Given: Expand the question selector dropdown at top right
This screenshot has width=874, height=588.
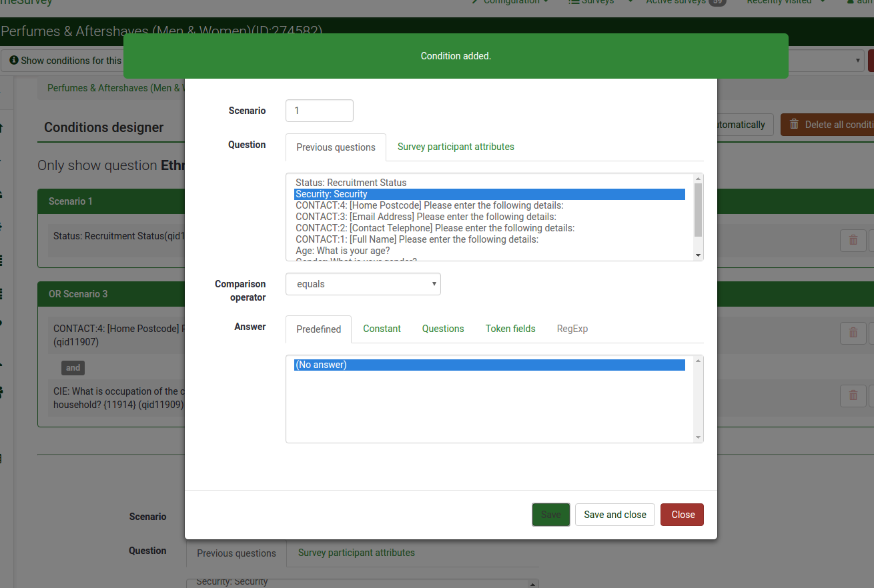Looking at the screenshot, I should click(858, 61).
